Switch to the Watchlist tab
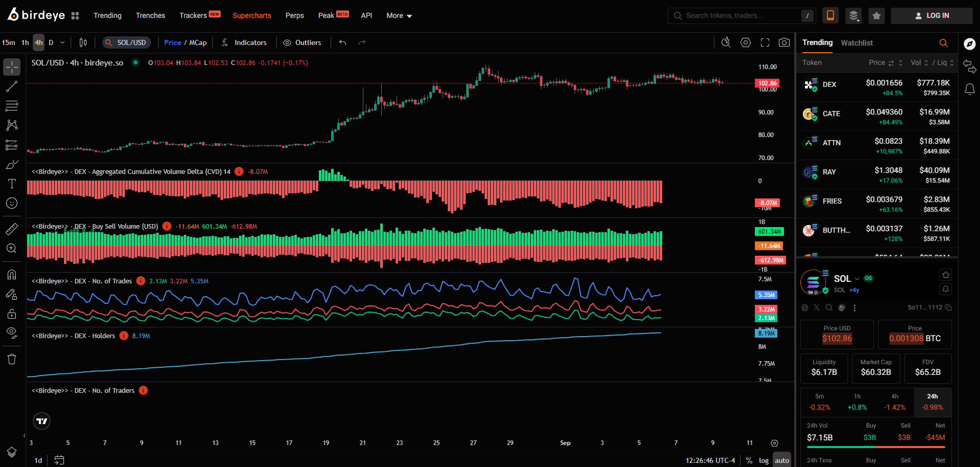This screenshot has width=980, height=467. [857, 43]
